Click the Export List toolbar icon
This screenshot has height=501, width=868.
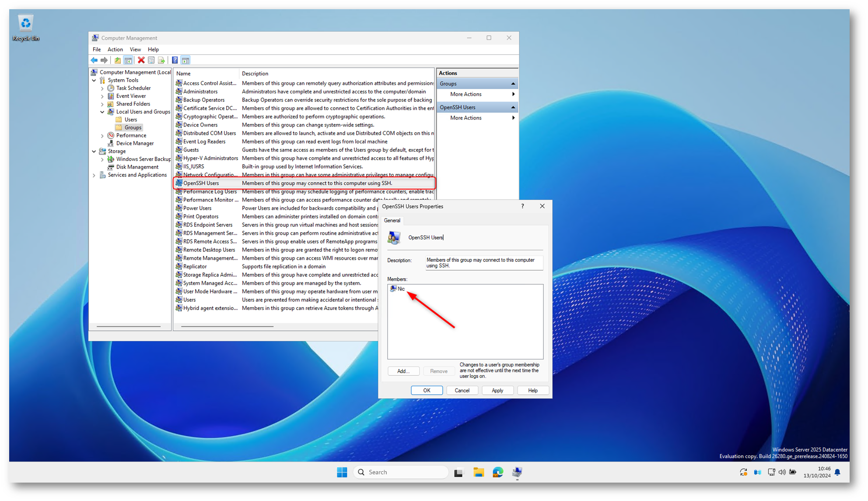pos(161,60)
